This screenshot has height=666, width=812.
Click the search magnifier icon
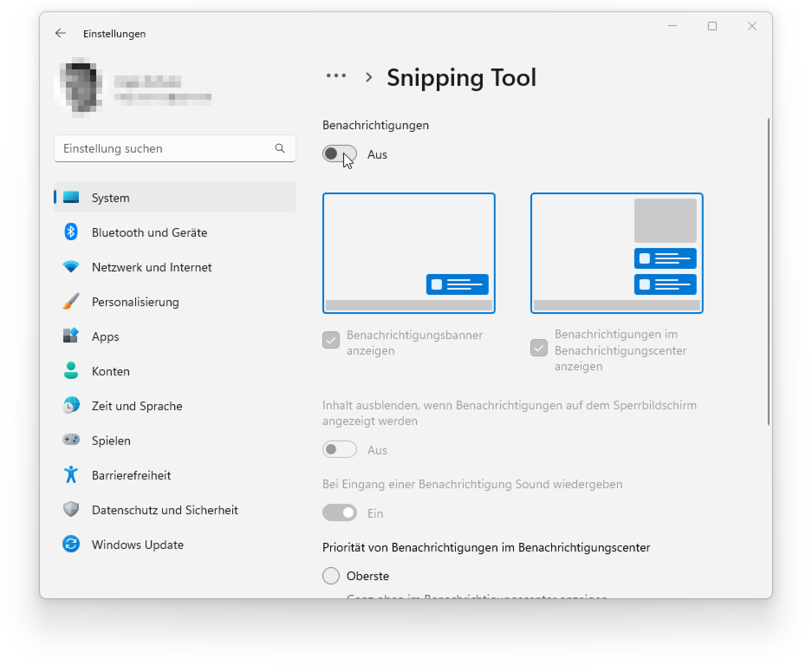click(x=280, y=148)
